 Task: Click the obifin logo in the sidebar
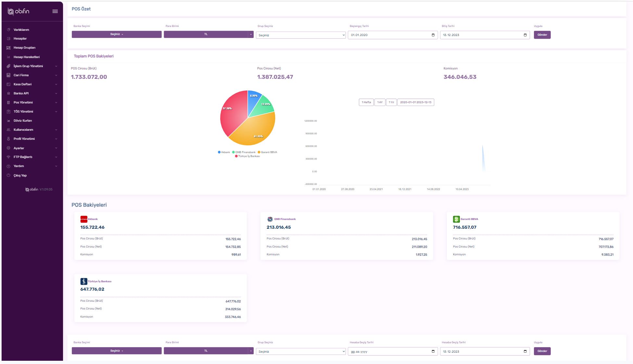pyautogui.click(x=19, y=11)
